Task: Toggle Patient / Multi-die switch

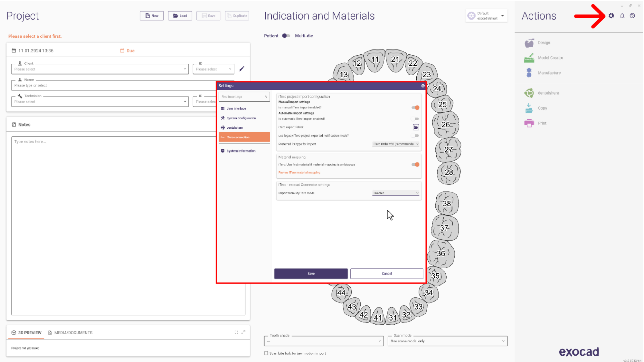Action: (x=286, y=36)
